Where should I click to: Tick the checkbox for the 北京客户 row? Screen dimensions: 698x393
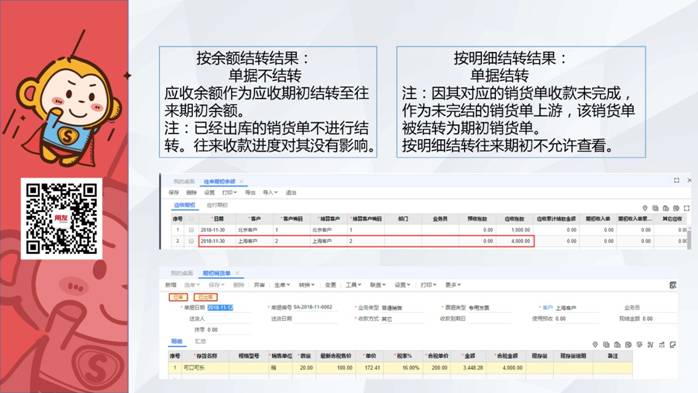coord(191,230)
